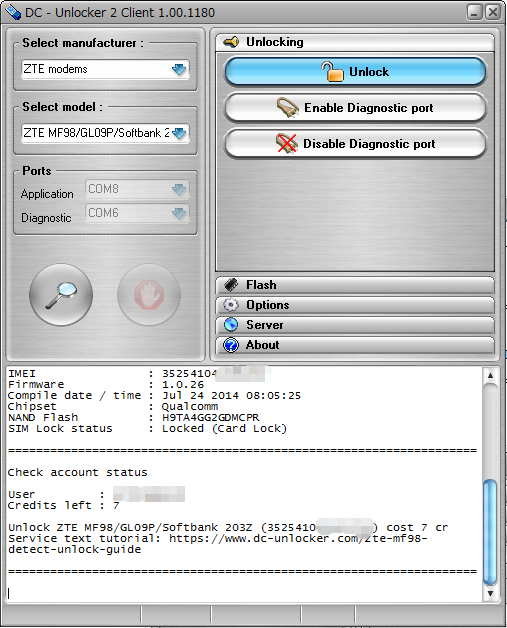The width and height of the screenshot is (507, 628).
Task: Click the NAND Flash value H9TA4GG2GDMCPR
Action: tap(211, 417)
